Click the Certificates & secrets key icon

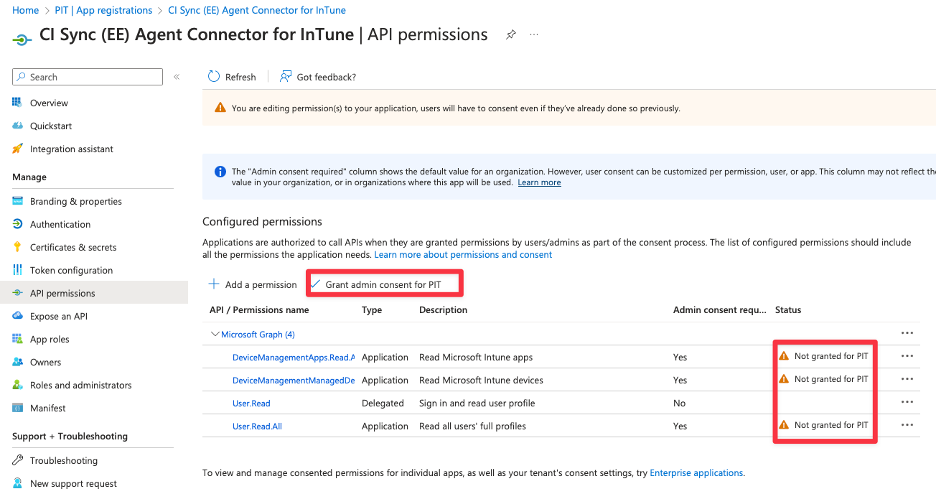tap(17, 247)
